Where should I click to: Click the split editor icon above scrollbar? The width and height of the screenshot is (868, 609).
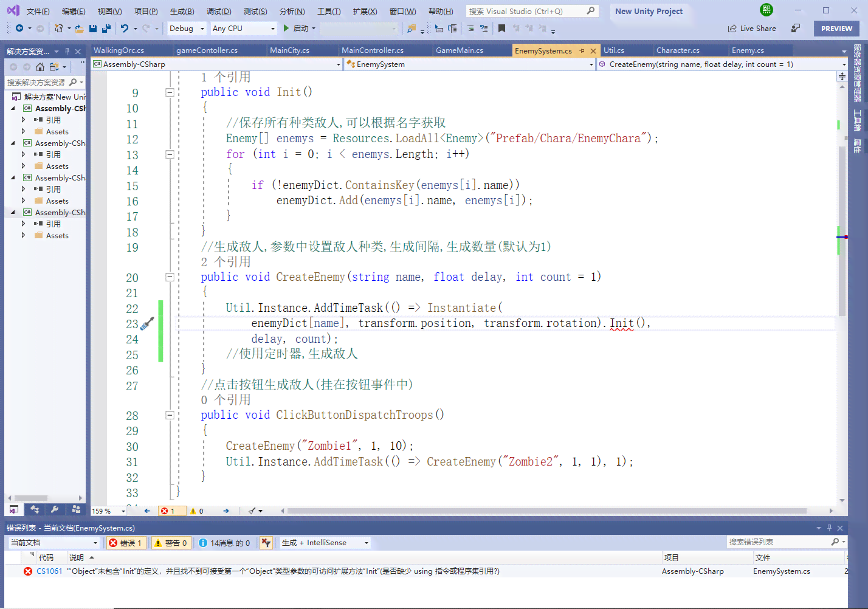point(842,76)
